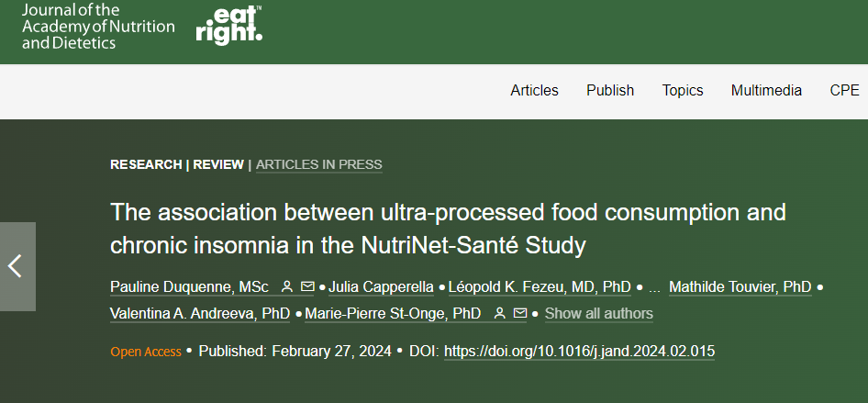868x403 pixels.
Task: Expand the list via Show all authors
Action: pyautogui.click(x=599, y=313)
